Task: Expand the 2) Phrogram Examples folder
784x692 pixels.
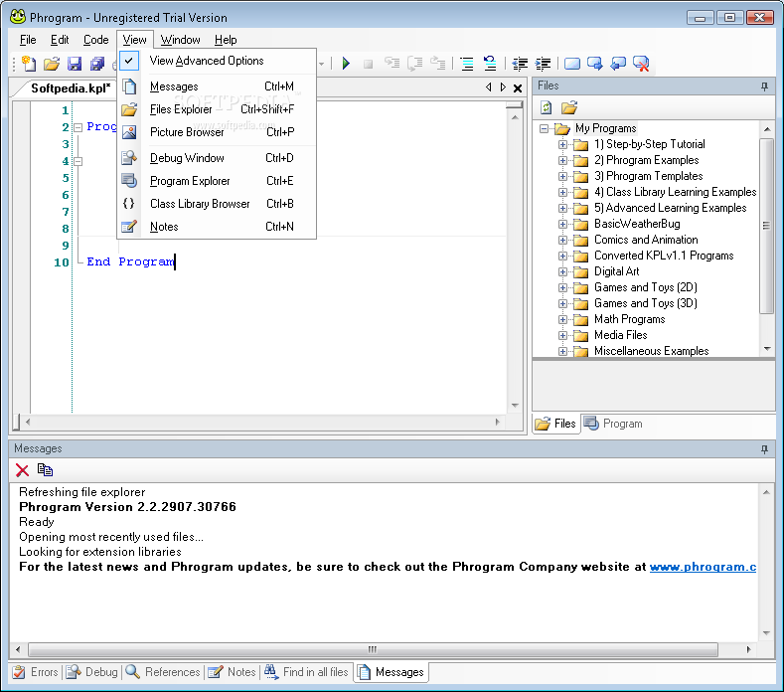Action: coord(562,161)
